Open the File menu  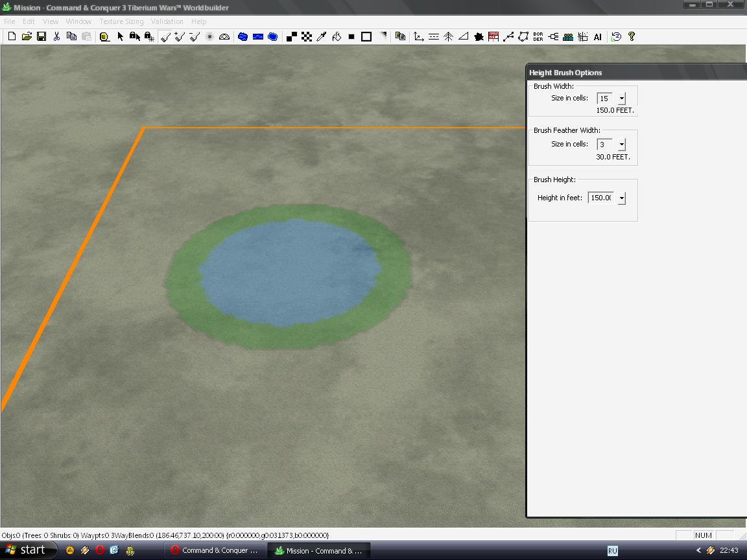10,21
